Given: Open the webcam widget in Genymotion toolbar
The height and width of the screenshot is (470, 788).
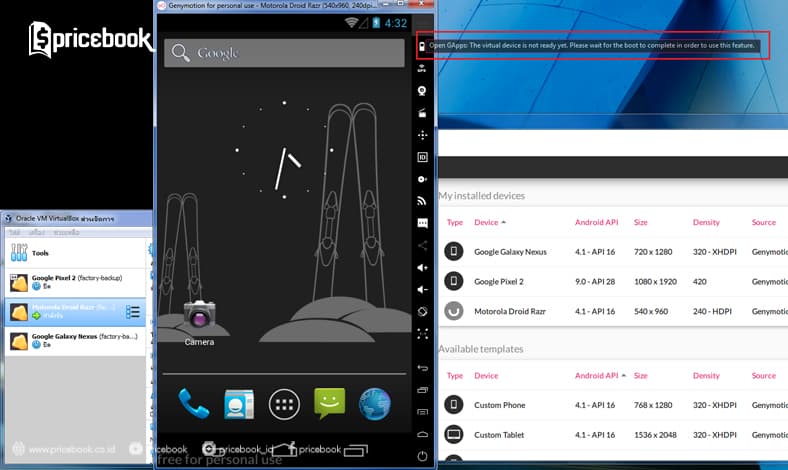Looking at the screenshot, I should [x=422, y=90].
